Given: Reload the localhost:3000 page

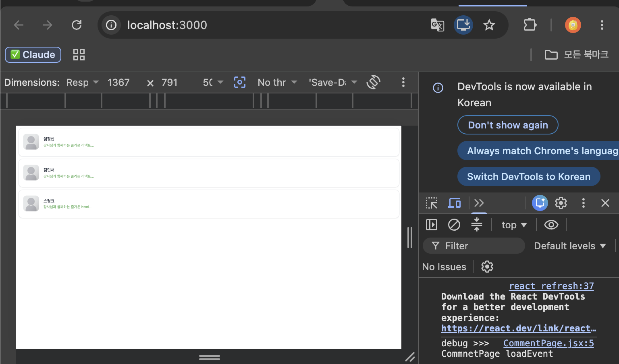Looking at the screenshot, I should (77, 25).
